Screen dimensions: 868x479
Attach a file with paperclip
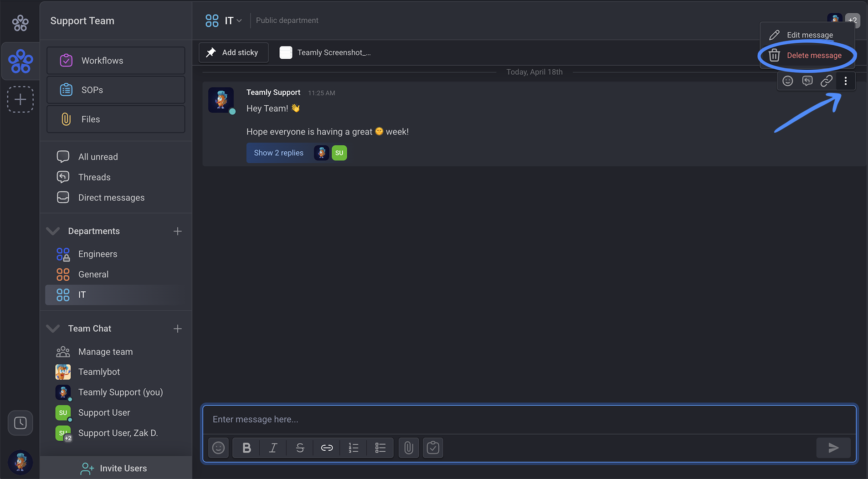[x=409, y=448]
